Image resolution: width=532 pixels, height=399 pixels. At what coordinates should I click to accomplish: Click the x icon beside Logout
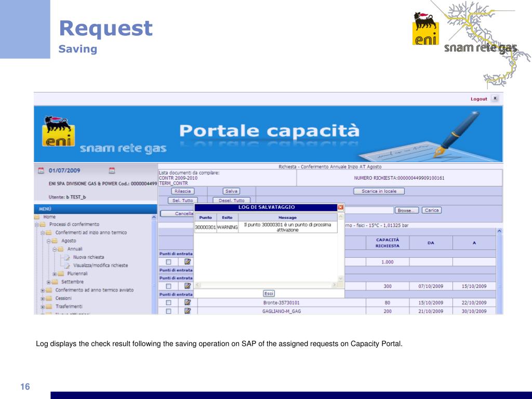coord(495,98)
